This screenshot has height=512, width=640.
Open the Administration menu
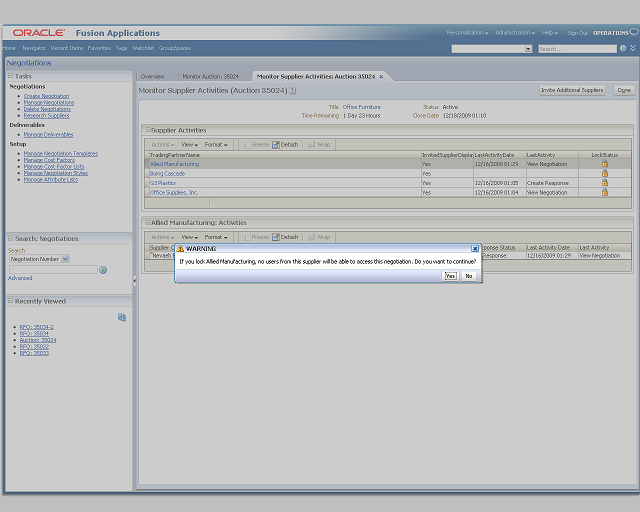[515, 33]
